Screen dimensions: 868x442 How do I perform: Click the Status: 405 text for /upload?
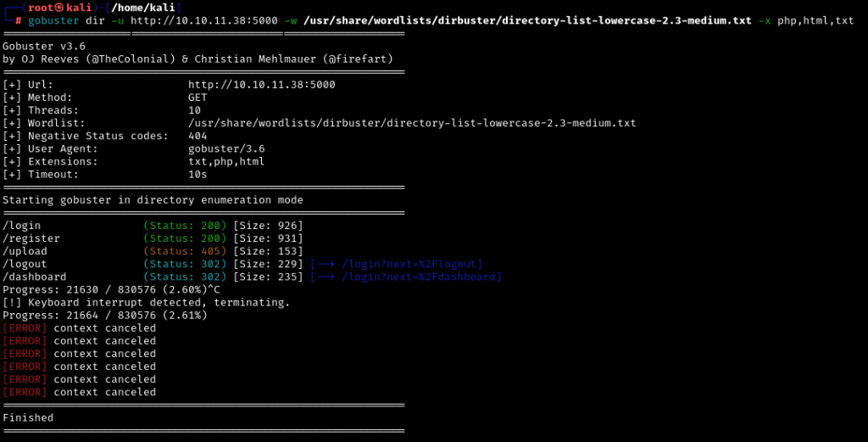185,251
